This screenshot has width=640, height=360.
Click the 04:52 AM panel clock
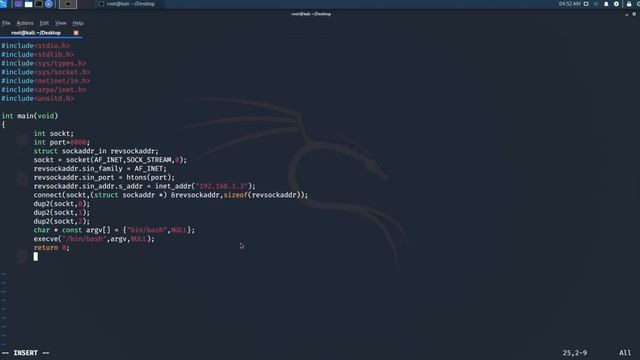[569, 4]
